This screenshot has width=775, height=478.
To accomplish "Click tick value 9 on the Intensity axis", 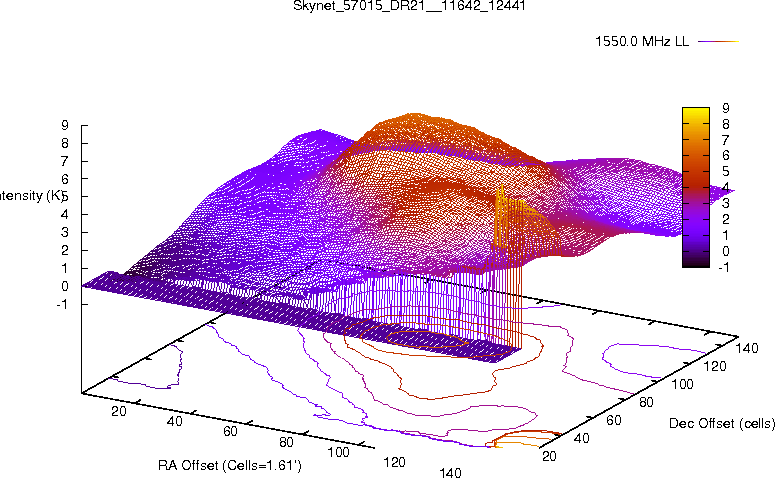I will click(x=65, y=125).
